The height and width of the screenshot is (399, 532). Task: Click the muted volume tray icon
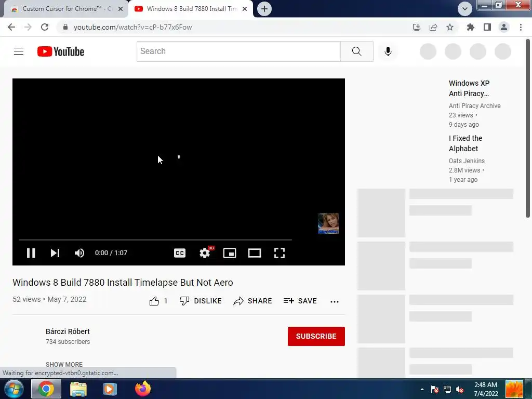(460, 390)
